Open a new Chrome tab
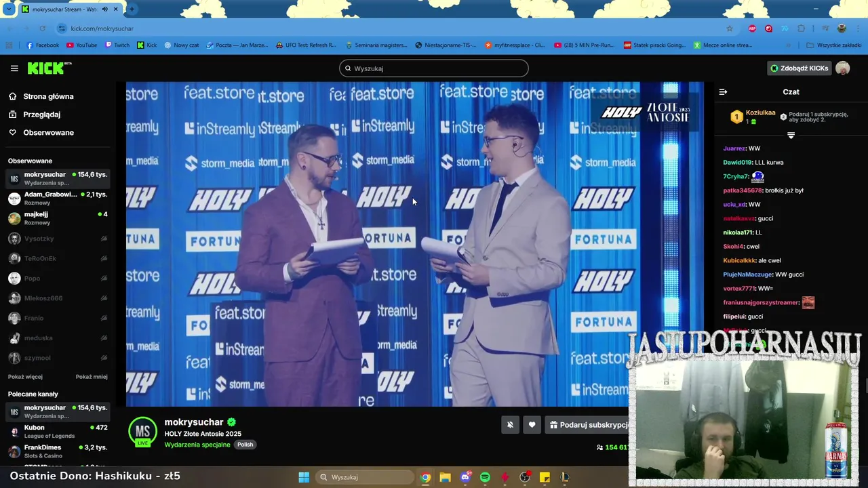This screenshot has height=488, width=868. (132, 9)
